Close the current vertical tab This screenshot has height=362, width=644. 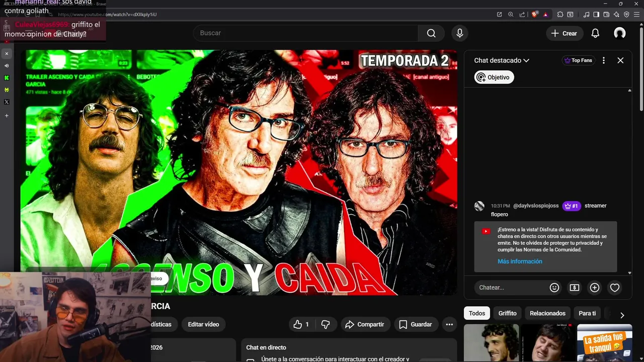[7, 53]
